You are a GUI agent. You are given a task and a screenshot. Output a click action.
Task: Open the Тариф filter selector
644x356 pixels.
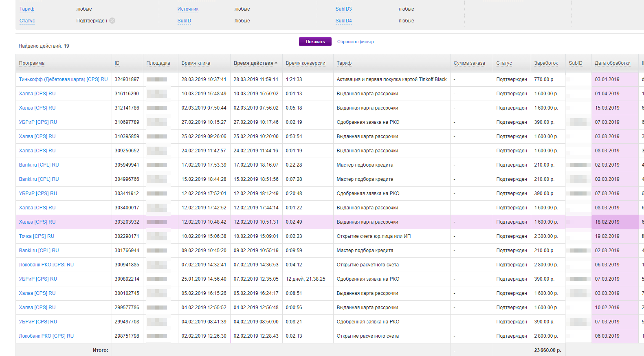point(27,9)
